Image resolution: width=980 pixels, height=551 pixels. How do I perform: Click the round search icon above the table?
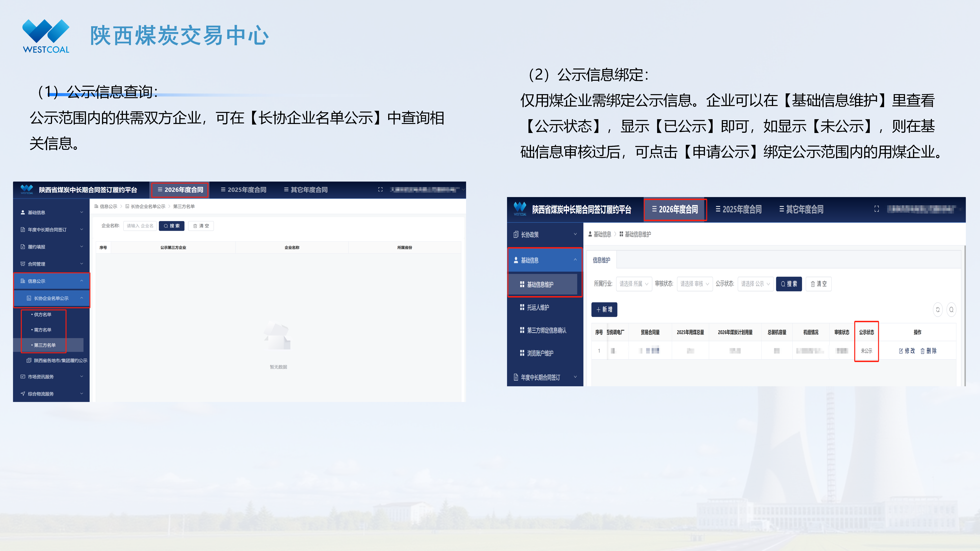tap(951, 310)
